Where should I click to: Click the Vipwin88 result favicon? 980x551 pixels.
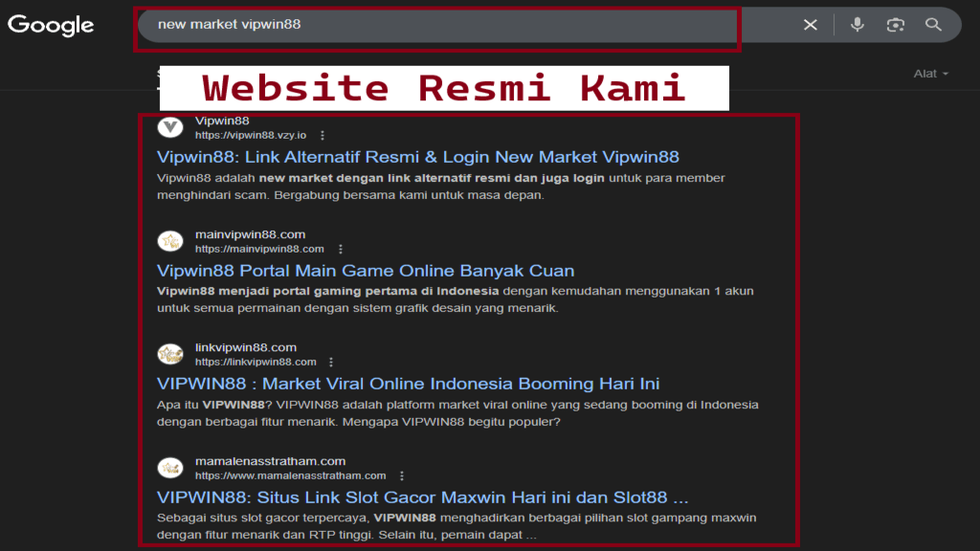[x=170, y=127]
